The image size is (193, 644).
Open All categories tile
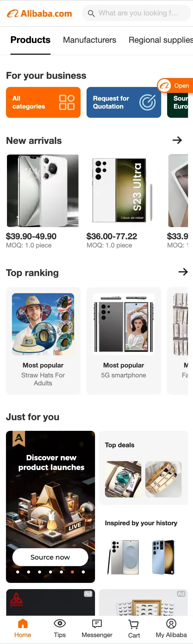43,102
